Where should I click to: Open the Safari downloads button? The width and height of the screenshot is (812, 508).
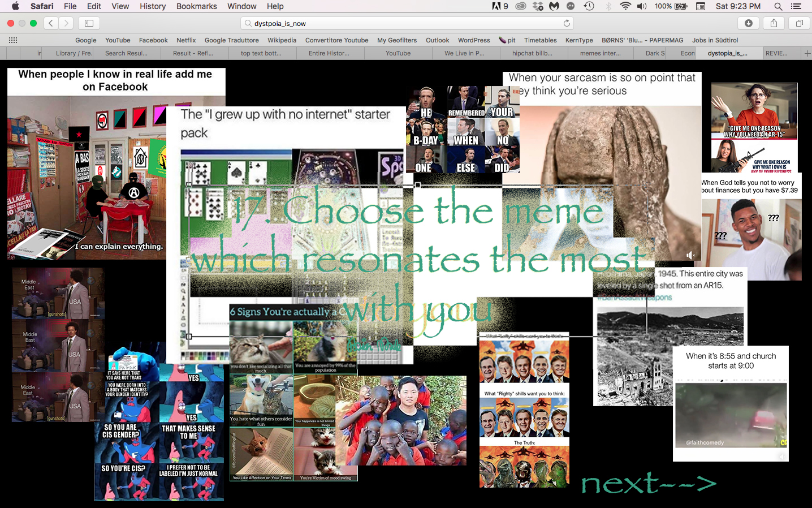(x=748, y=23)
